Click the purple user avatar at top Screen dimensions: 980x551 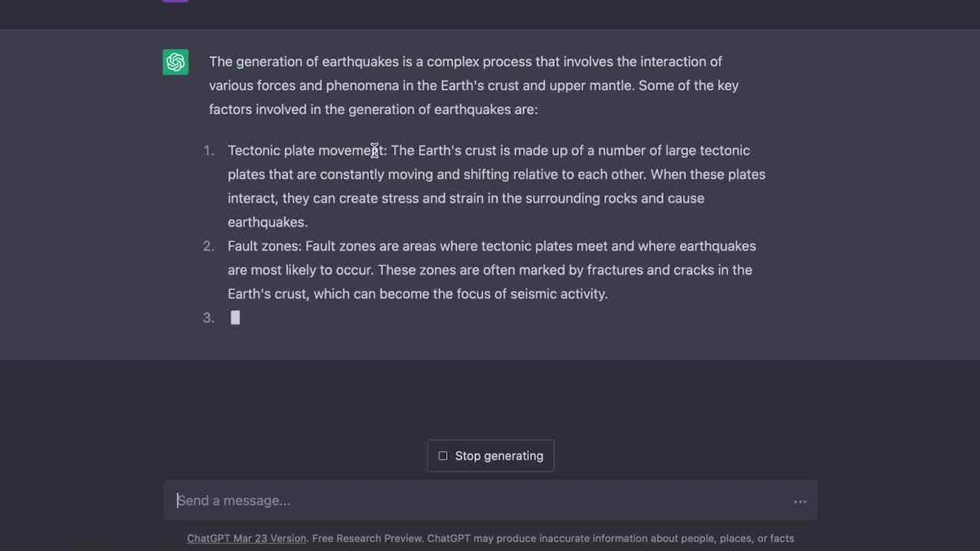click(175, 2)
